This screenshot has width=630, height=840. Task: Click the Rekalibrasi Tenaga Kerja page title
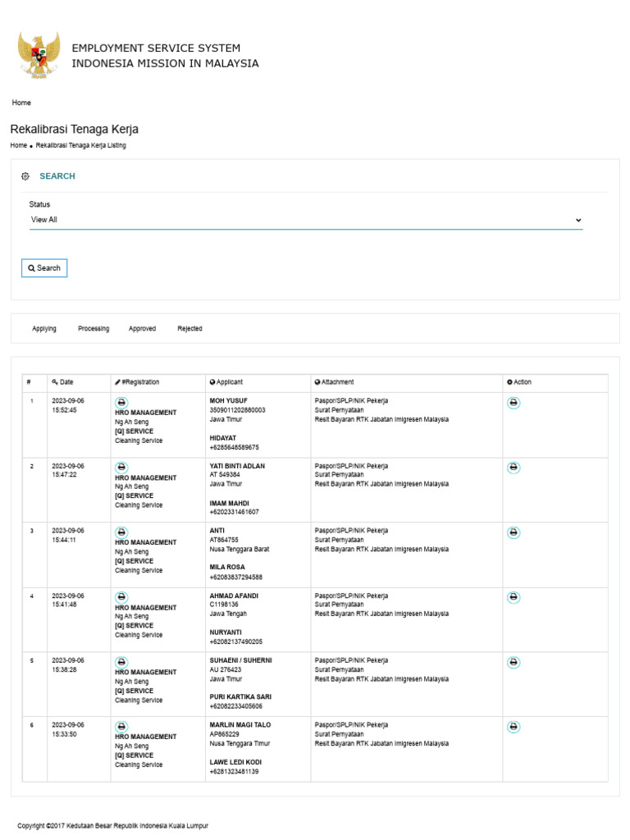click(75, 129)
